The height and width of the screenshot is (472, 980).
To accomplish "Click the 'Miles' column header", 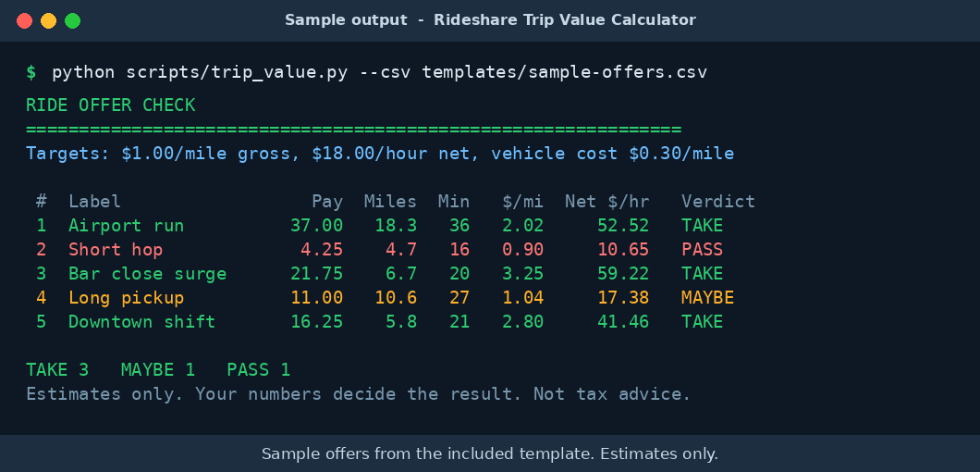I will [x=391, y=202].
